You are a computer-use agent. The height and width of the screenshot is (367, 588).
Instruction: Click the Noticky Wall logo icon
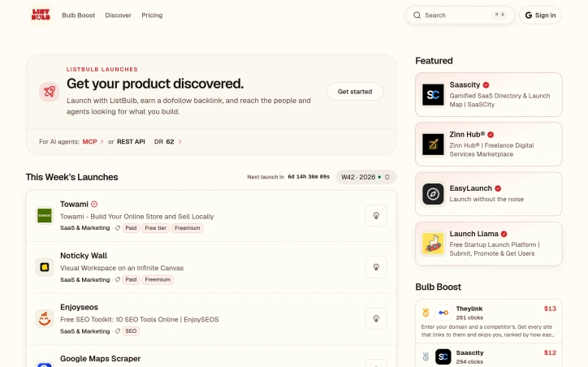(44, 267)
